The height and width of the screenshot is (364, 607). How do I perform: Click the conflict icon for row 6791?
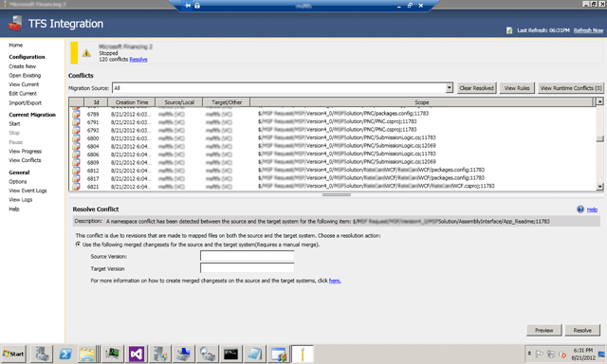[x=76, y=122]
